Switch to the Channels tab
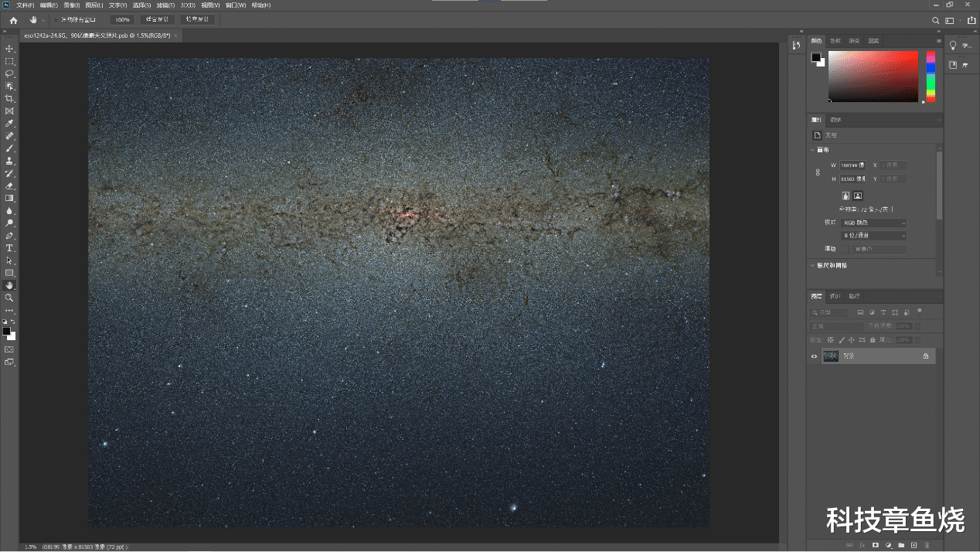The image size is (980, 552). [x=835, y=296]
